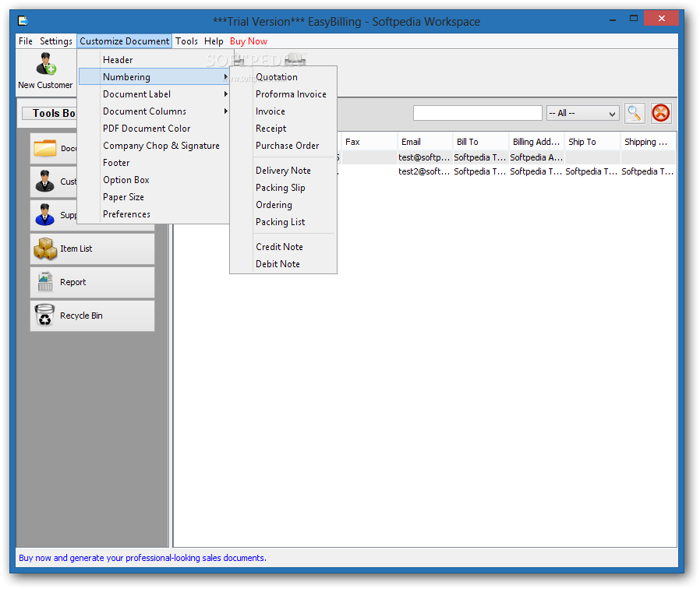Click the Recycle Bin sidebar button

[93, 316]
